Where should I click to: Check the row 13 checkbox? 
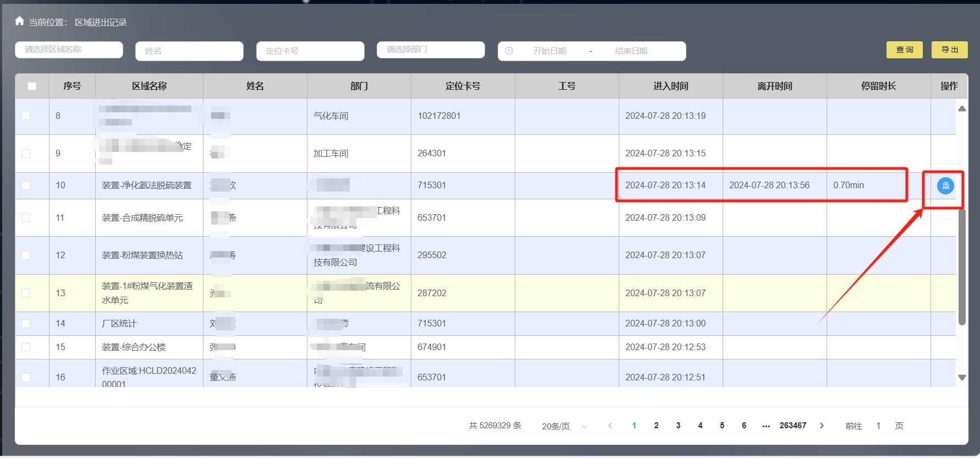point(26,293)
